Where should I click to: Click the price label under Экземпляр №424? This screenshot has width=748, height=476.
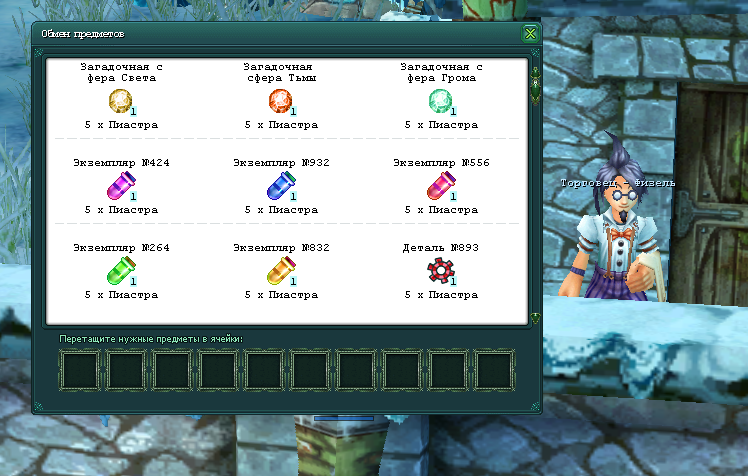click(x=121, y=210)
